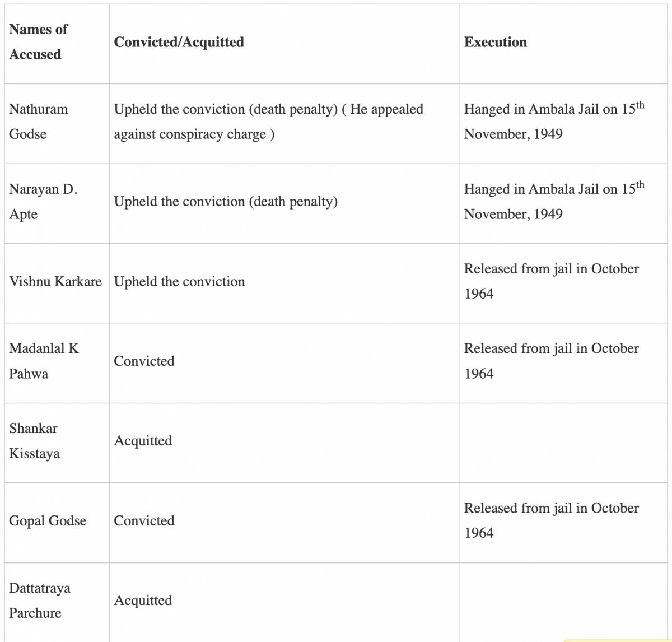Click Gopal Godse's 'Released from jail' cell

[551, 521]
